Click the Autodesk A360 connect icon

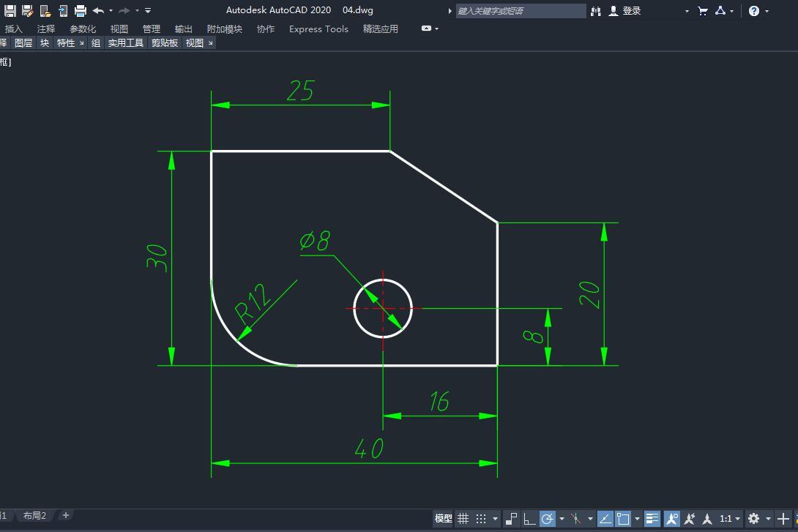[x=720, y=10]
